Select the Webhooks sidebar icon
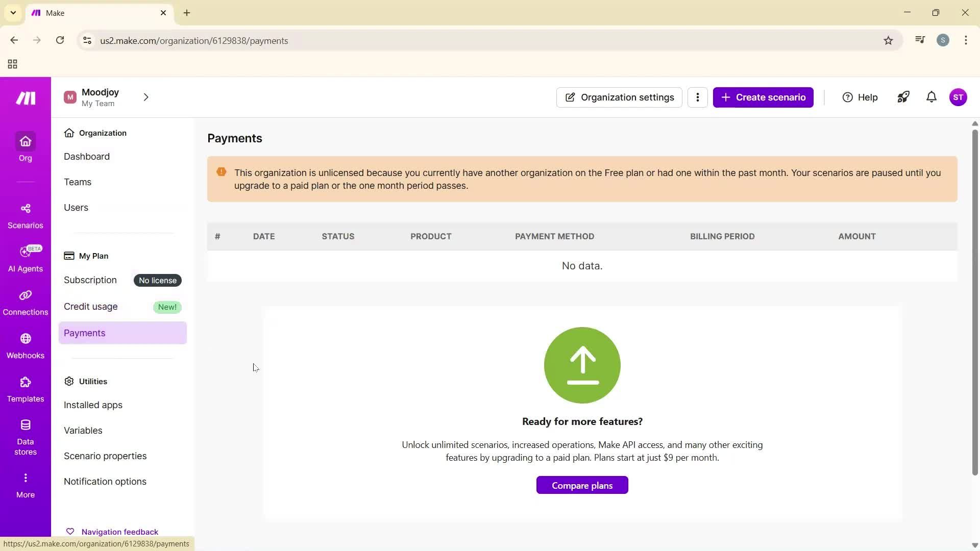This screenshot has height=551, width=980. [x=25, y=345]
